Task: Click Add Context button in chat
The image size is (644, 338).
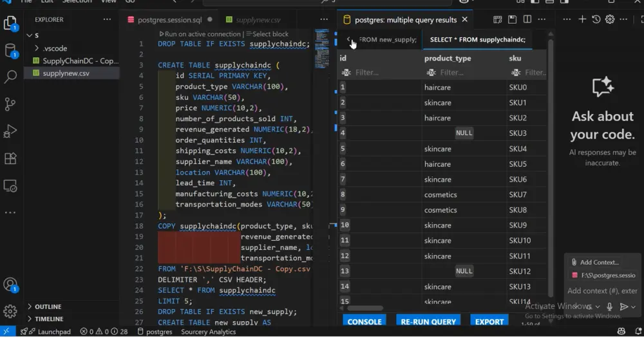Action: pos(594,262)
